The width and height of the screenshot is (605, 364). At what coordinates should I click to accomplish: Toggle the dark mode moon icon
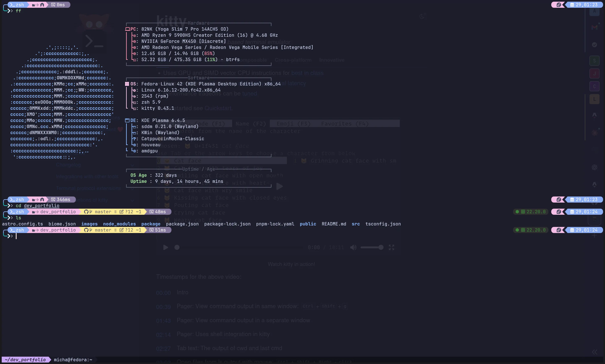click(422, 16)
